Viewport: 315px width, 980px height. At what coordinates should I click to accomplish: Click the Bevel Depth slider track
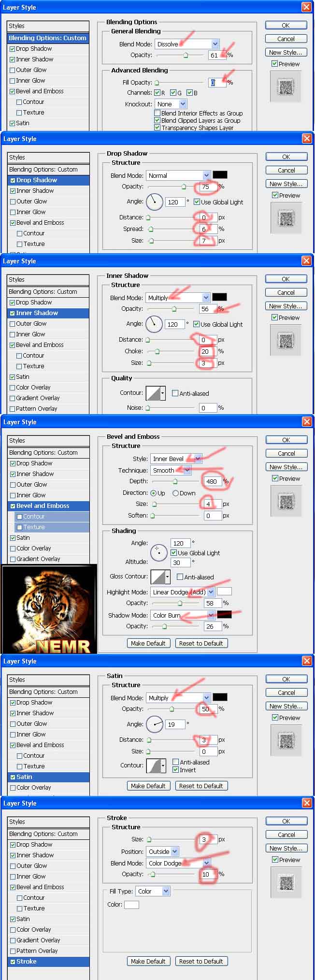pos(175,481)
